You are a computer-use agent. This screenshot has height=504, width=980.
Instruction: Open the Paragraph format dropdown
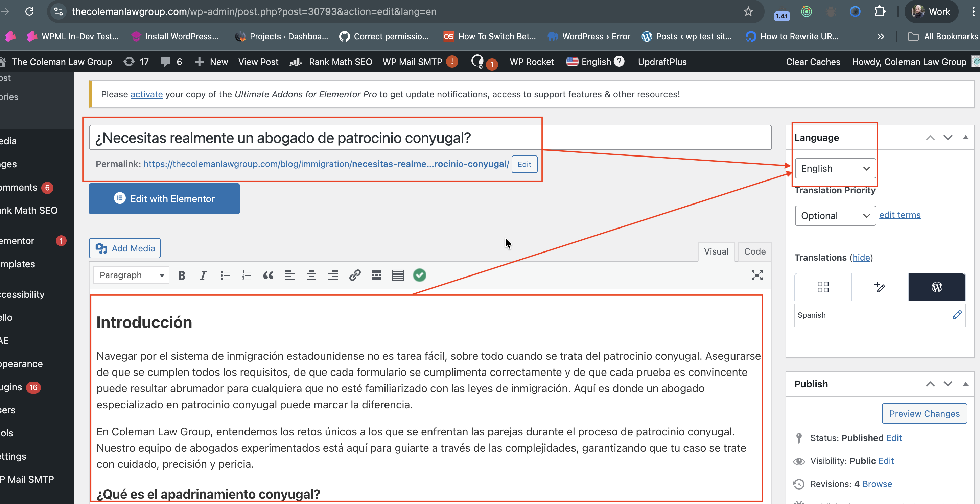pyautogui.click(x=131, y=275)
